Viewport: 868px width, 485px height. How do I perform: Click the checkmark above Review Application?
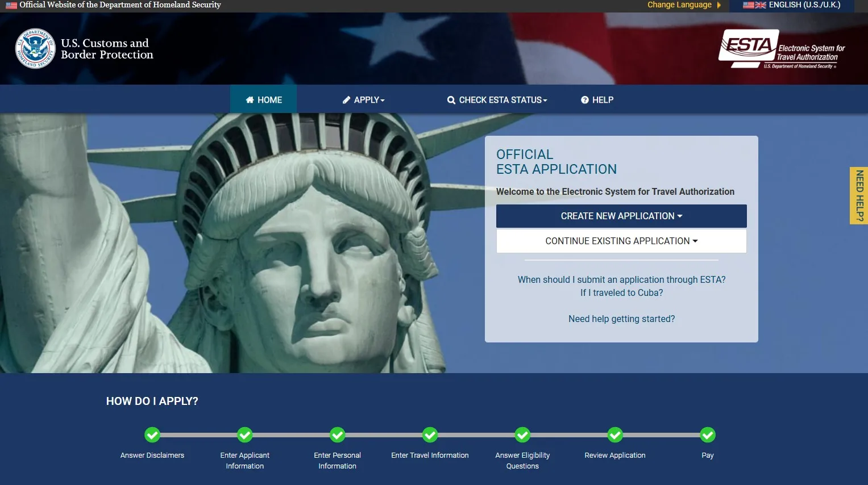point(614,435)
